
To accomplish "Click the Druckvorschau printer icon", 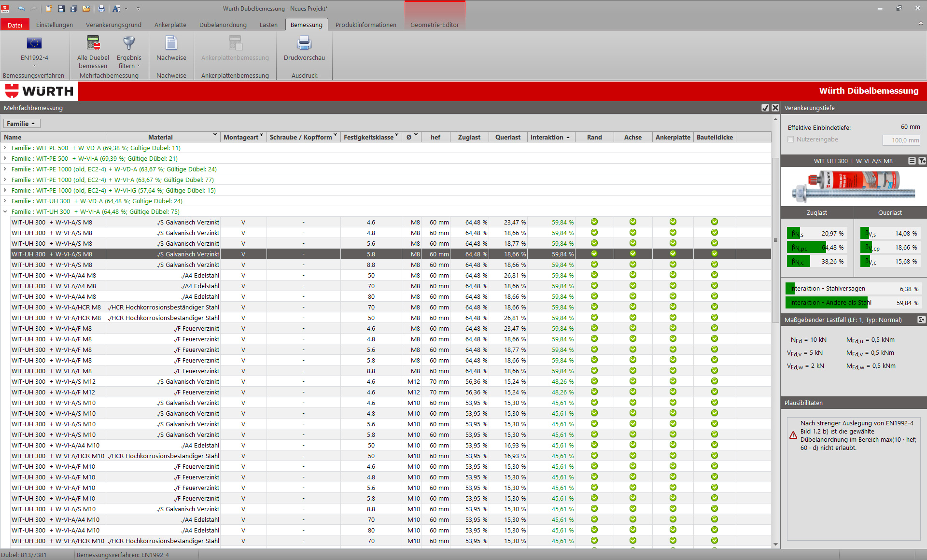I will [304, 43].
